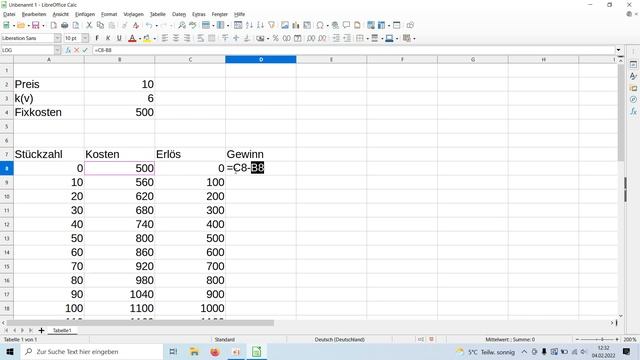Viewport: 640px width, 360px height.
Task: Click the AutoFilter funnel icon
Action: coord(271,25)
